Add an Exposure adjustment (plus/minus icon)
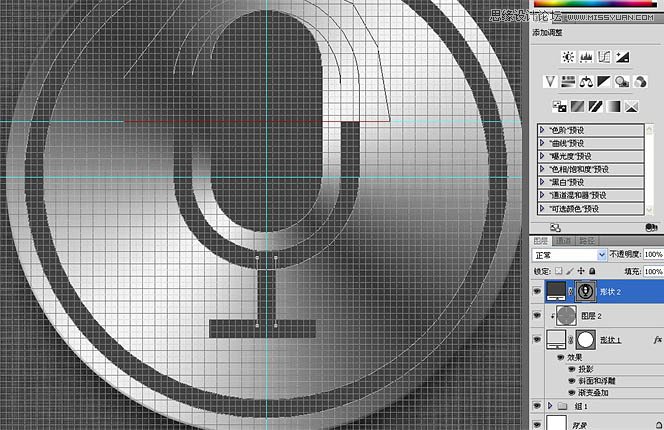This screenshot has width=664, height=430. click(x=622, y=57)
